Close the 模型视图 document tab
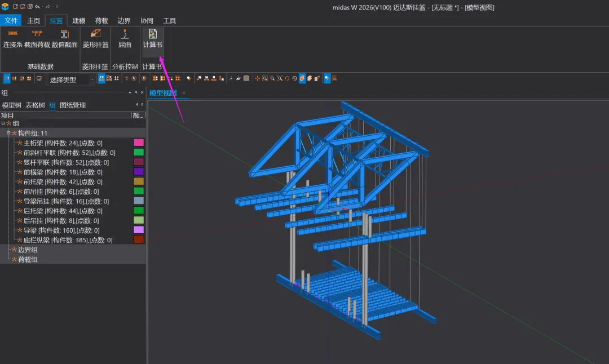 184,93
